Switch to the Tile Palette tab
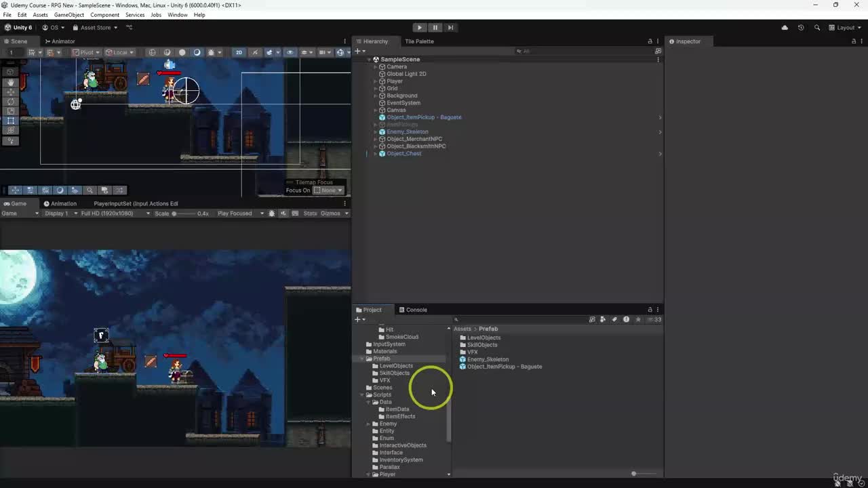This screenshot has width=868, height=488. 419,41
